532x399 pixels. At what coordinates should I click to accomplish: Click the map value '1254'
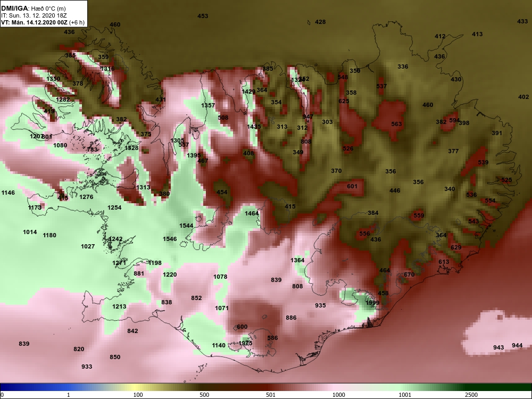(x=114, y=207)
